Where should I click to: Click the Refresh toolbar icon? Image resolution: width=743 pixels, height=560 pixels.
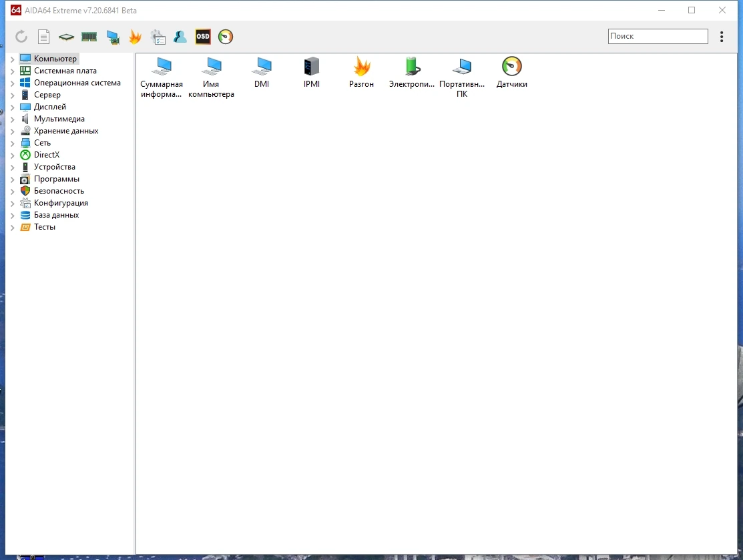[21, 37]
